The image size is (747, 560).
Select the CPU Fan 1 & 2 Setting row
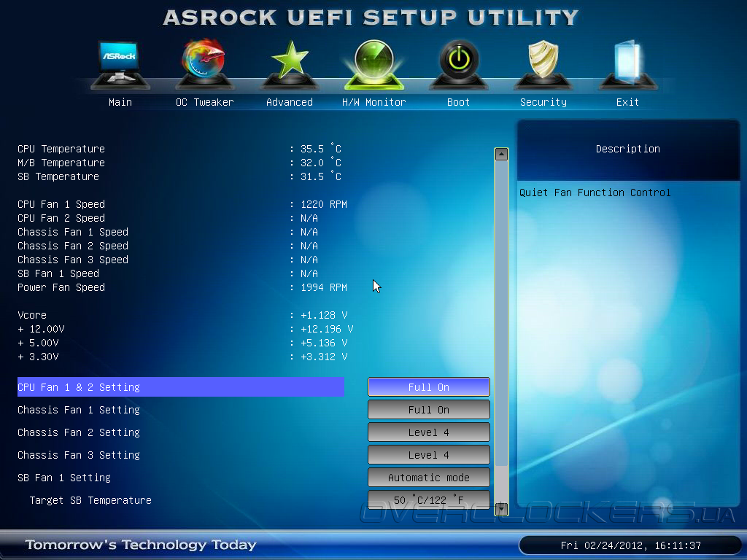181,387
